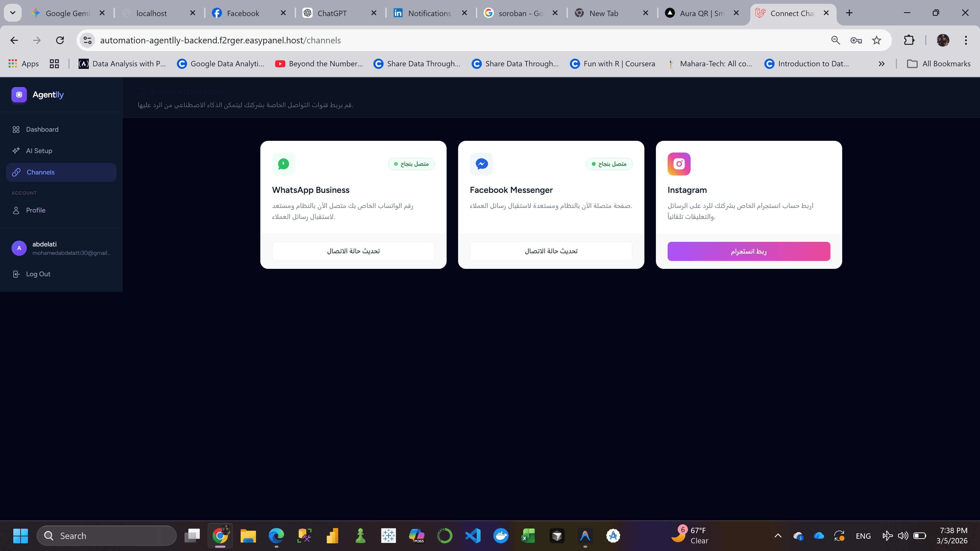This screenshot has width=980, height=551.
Task: Click the Instagram card title
Action: tap(687, 190)
